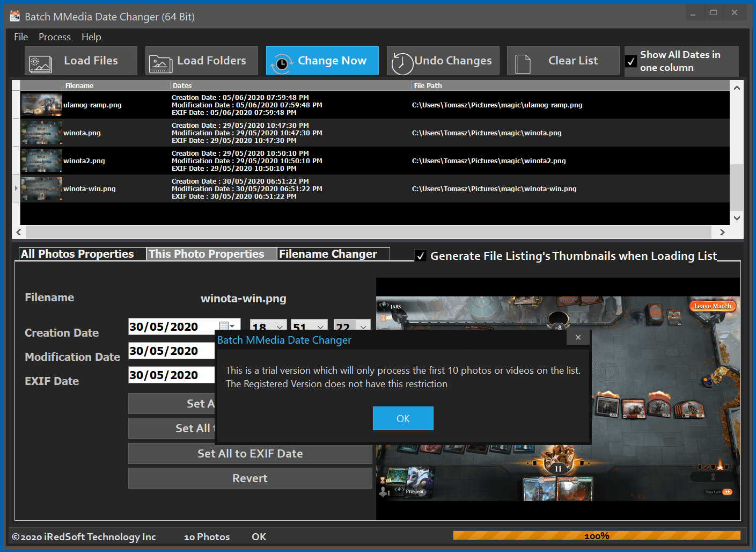Click file path of ulamog-ramp.png
The image size is (756, 552).
[x=497, y=105]
